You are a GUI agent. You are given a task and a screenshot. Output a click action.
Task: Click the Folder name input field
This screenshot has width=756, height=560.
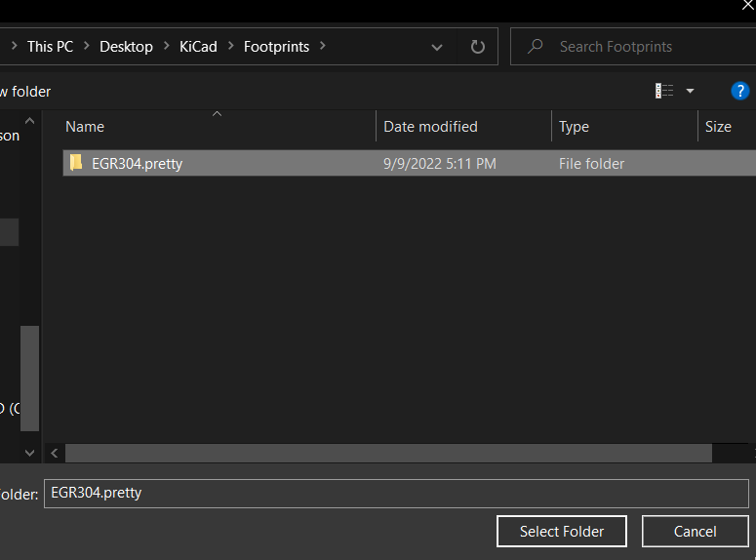tap(396, 493)
